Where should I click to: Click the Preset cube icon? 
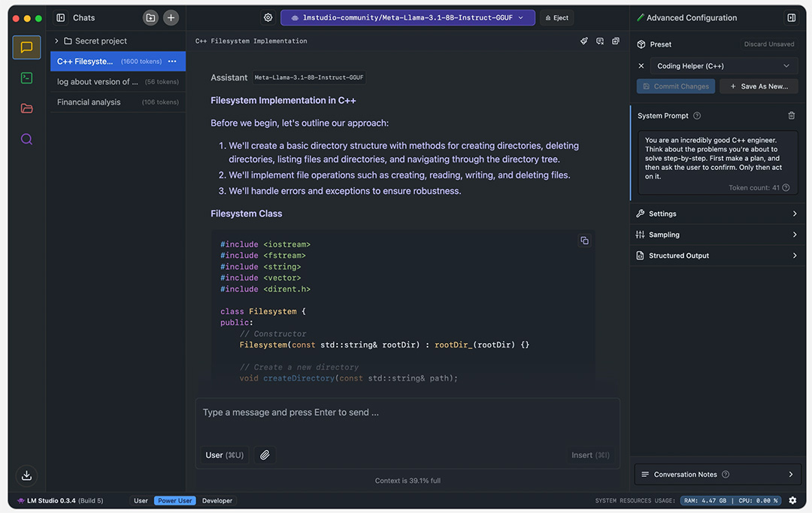(x=641, y=44)
